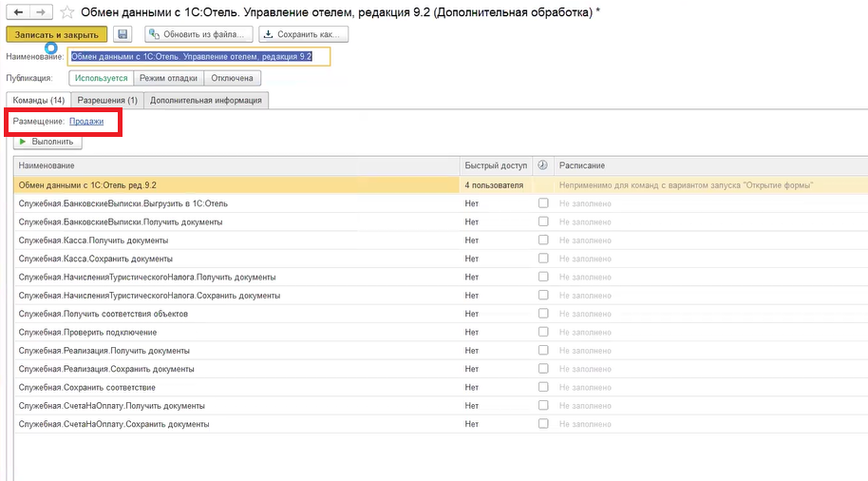
Task: Switch to Дополнительная информация tab
Action: click(x=207, y=100)
